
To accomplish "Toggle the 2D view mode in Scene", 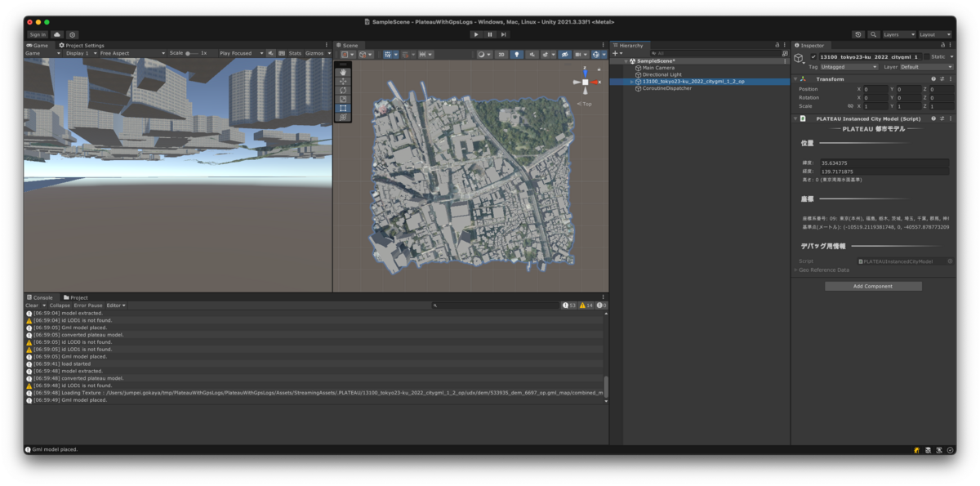I will click(x=501, y=54).
